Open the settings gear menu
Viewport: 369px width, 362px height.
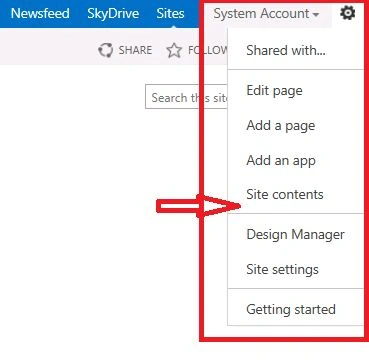347,13
